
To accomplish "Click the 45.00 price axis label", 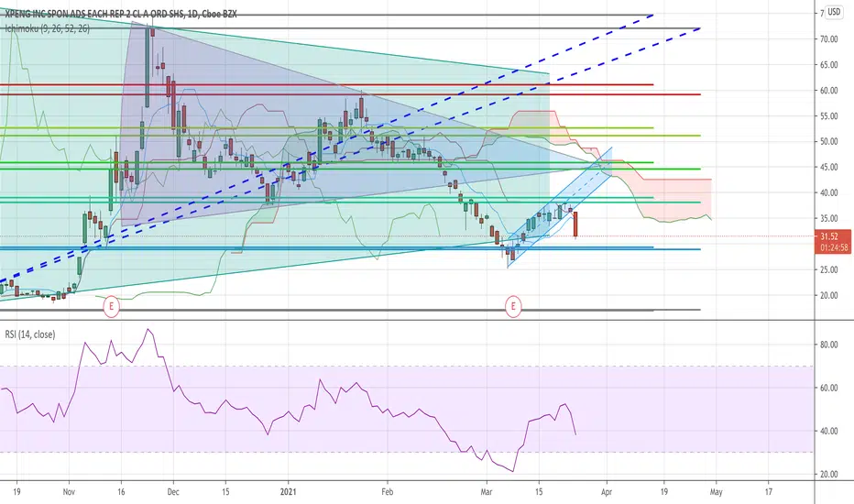I will pos(829,168).
